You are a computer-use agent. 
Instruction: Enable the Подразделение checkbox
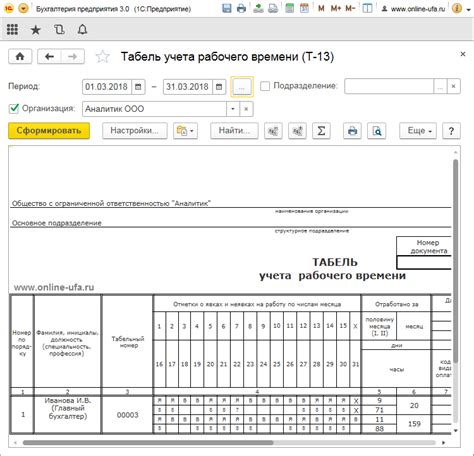[265, 86]
